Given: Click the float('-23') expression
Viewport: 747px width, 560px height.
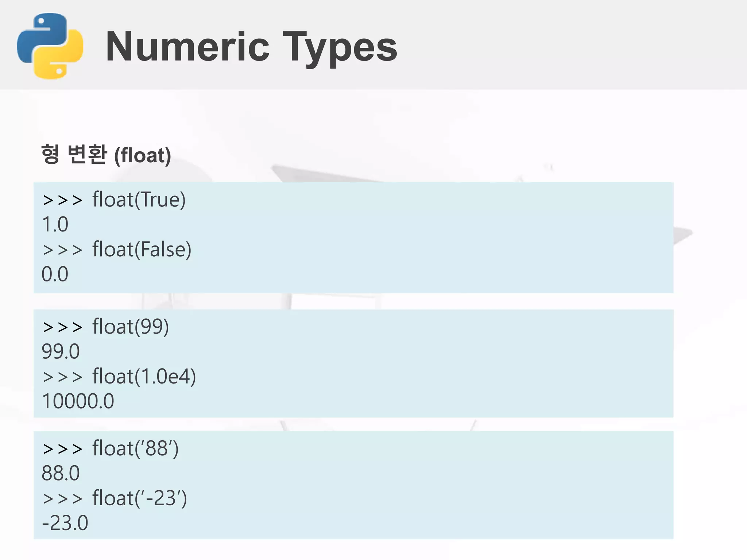Looking at the screenshot, I should coord(140,498).
